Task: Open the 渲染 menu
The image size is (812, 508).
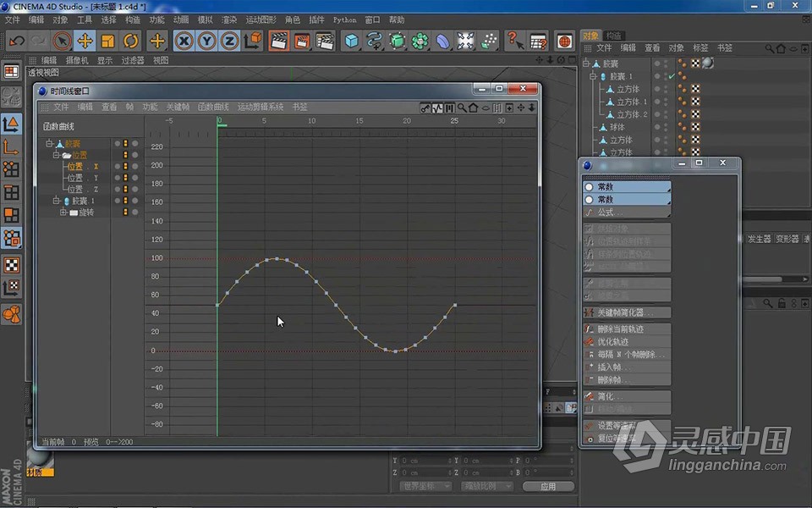Action: [x=229, y=19]
